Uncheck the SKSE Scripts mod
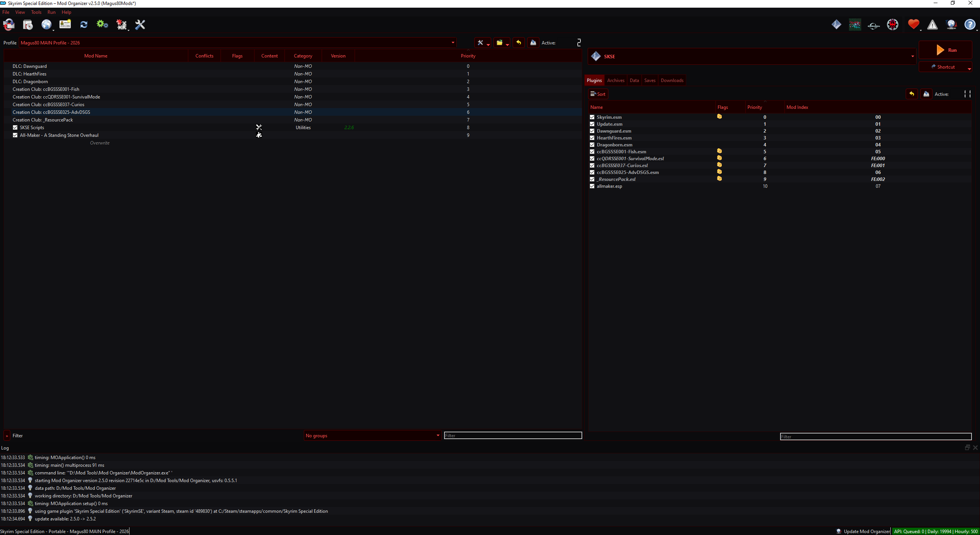 [15, 128]
